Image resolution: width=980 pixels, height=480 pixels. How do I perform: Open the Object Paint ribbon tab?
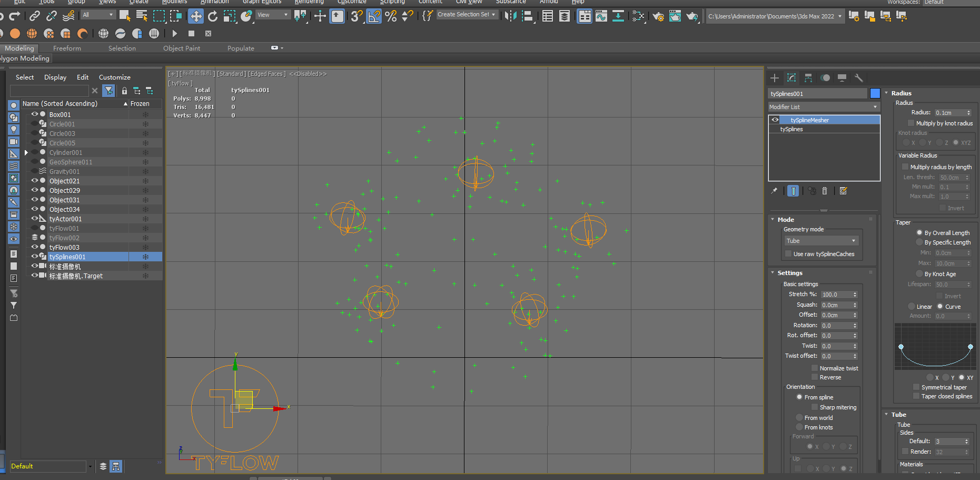click(182, 48)
